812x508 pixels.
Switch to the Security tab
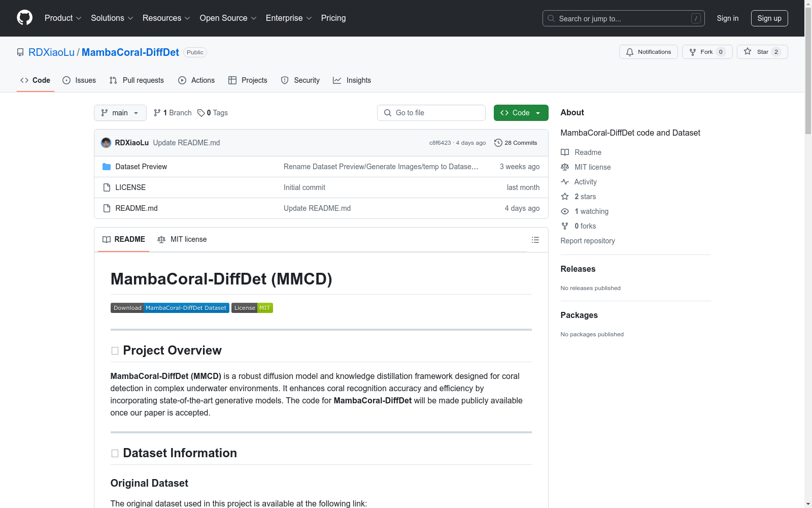pos(300,80)
